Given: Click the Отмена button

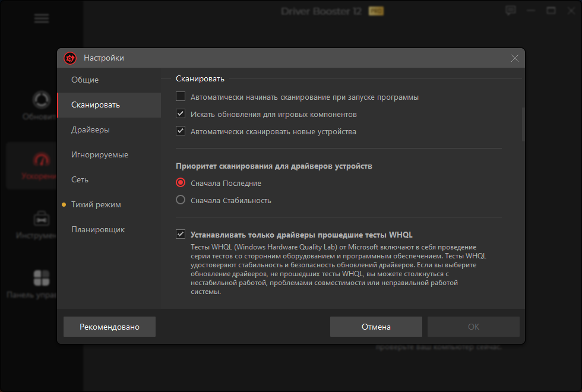Looking at the screenshot, I should [x=376, y=327].
